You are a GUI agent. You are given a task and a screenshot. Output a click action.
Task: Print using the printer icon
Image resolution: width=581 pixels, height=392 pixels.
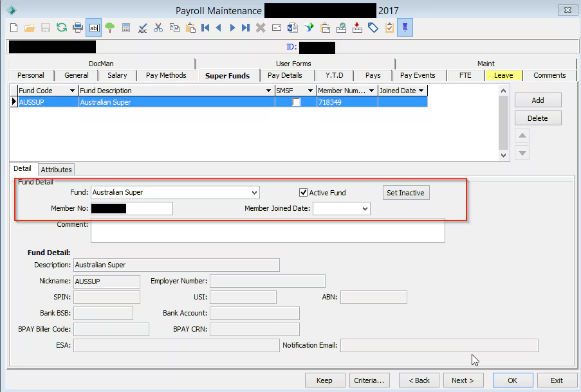click(x=78, y=28)
